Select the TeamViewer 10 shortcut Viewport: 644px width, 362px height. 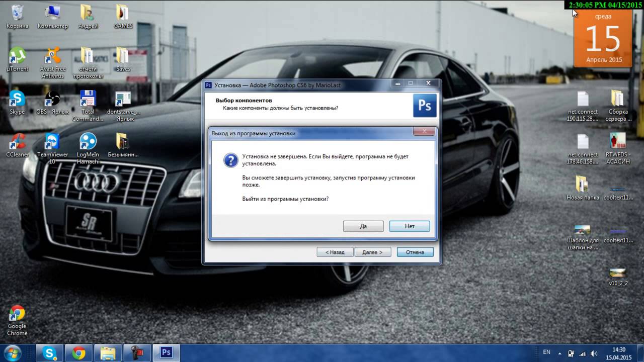point(52,149)
